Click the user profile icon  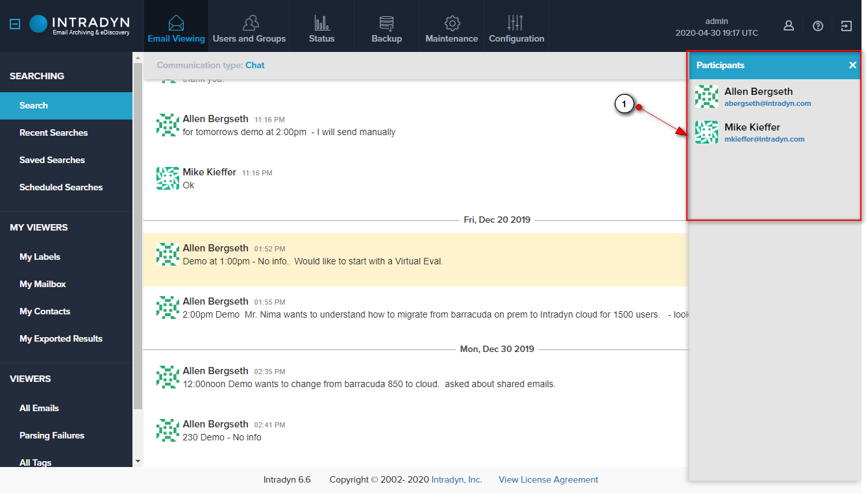pos(788,26)
